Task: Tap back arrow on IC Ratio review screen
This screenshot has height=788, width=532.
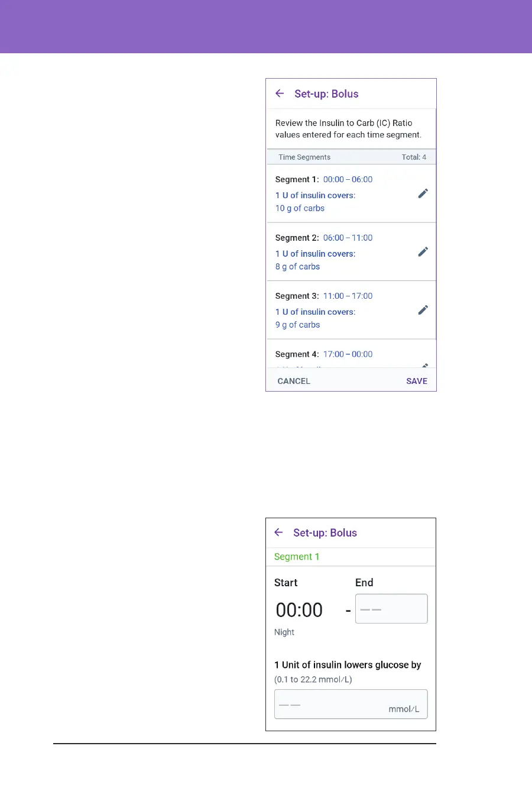Action: click(x=280, y=93)
